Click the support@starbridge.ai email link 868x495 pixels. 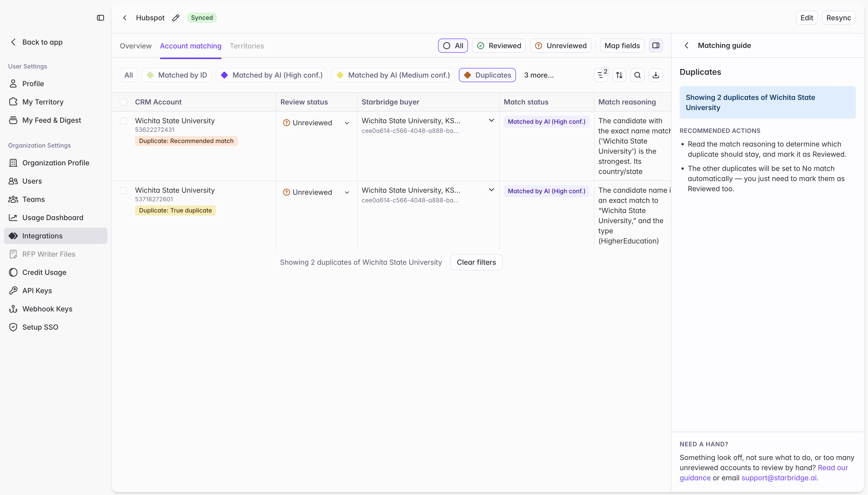(x=779, y=478)
